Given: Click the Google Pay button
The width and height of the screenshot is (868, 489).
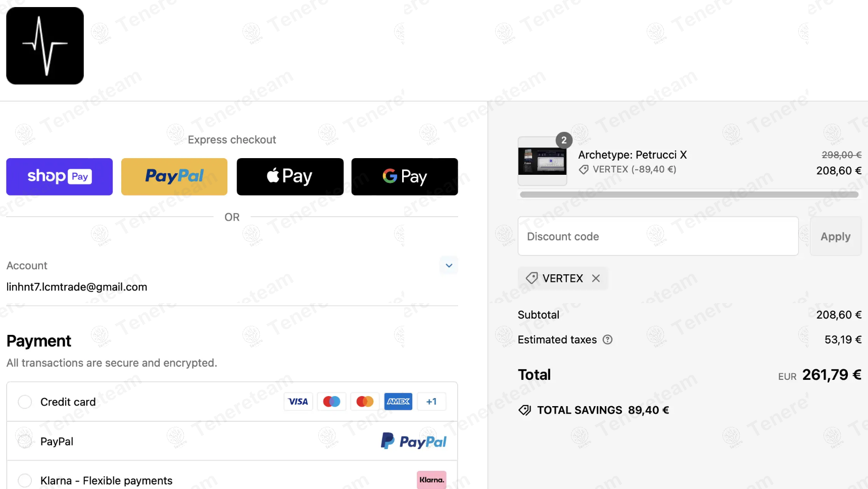Looking at the screenshot, I should coord(405,176).
